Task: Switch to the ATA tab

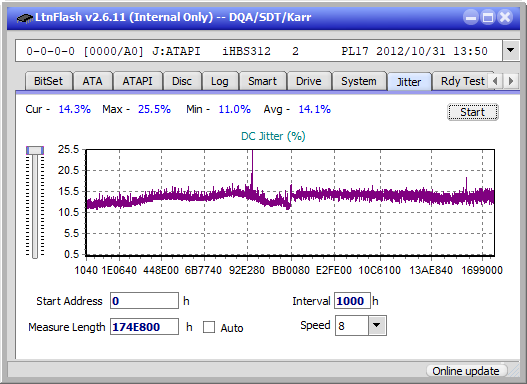Action: [x=92, y=81]
